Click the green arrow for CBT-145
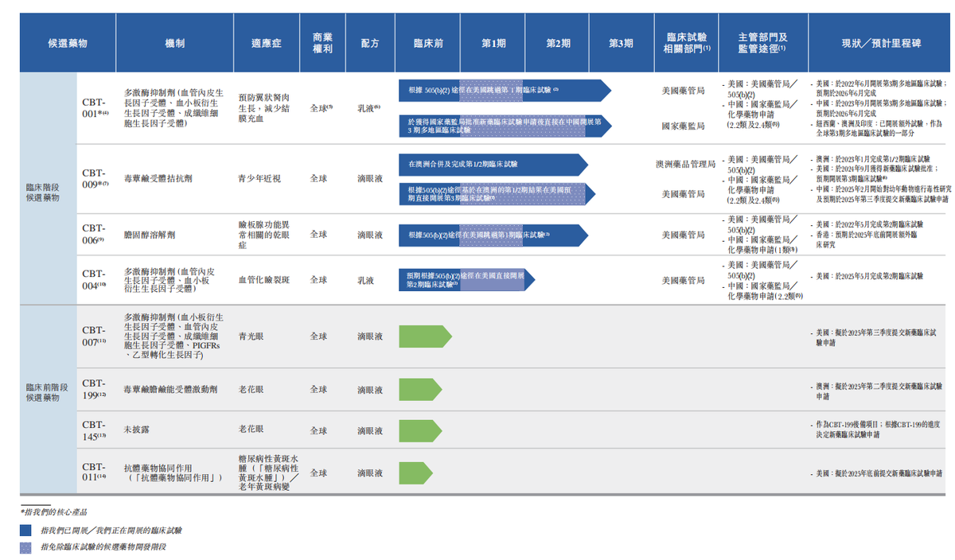Image resolution: width=955 pixels, height=560 pixels. pyautogui.click(x=420, y=430)
